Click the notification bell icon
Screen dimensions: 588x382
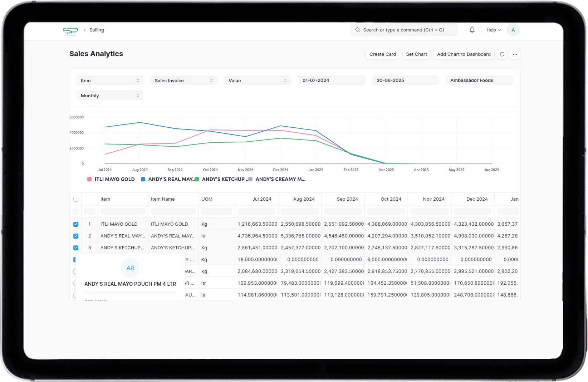click(x=472, y=30)
